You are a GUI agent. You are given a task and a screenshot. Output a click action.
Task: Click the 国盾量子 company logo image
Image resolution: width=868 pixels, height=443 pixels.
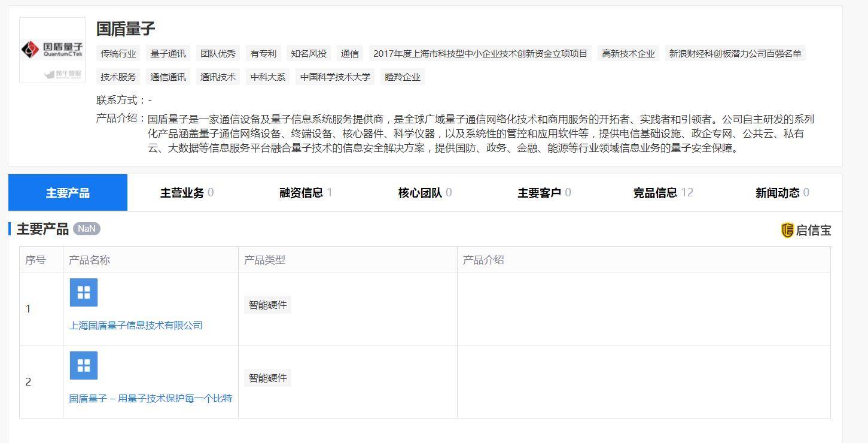coord(53,50)
